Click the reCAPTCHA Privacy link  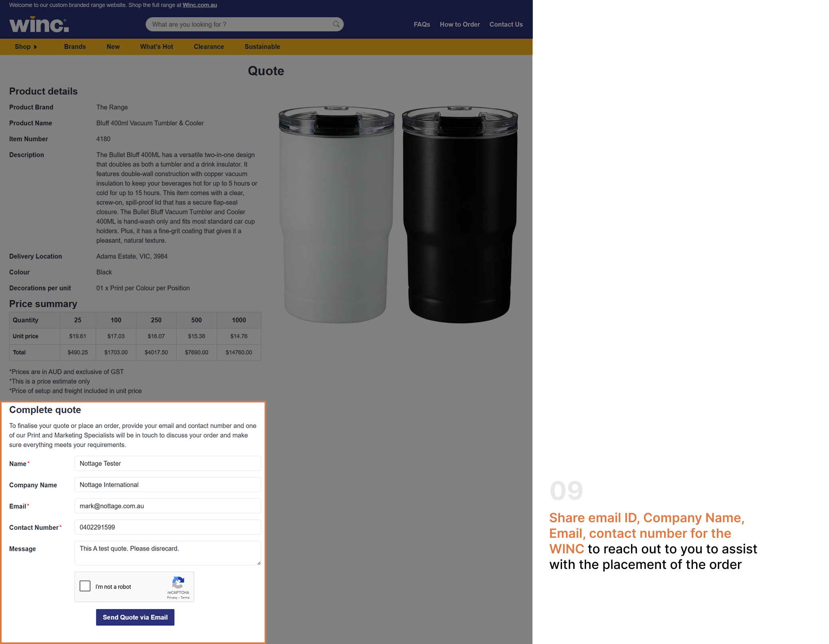(172, 598)
